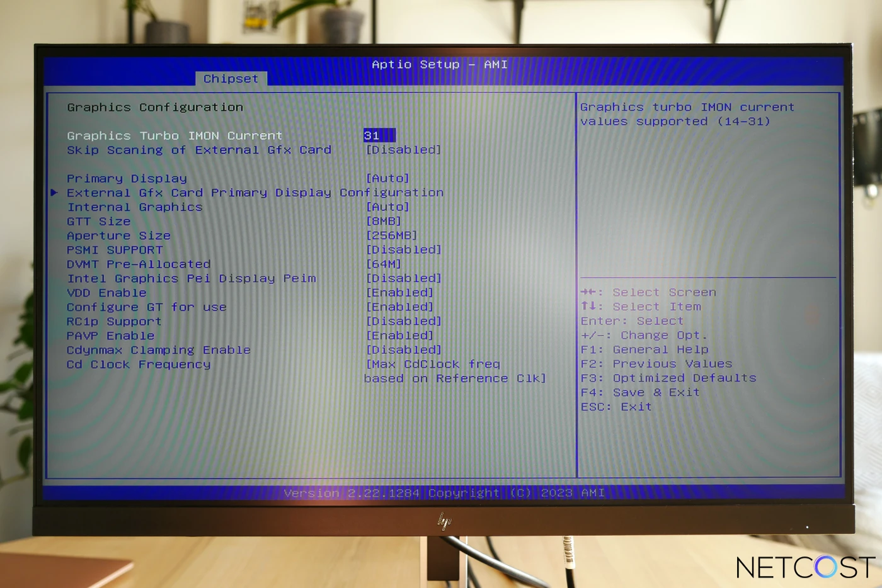Toggle Intel Graphics Pei Display Peim value
This screenshot has width=882, height=588.
403,278
